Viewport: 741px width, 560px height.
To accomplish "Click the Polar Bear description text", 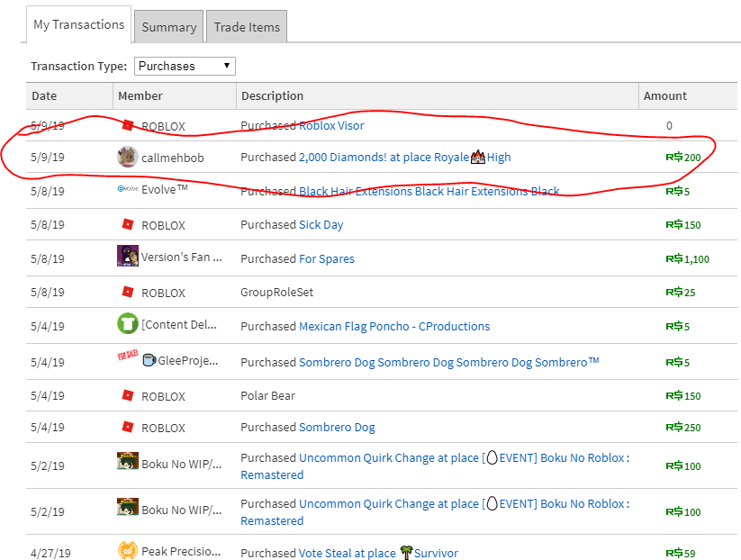I will click(268, 396).
